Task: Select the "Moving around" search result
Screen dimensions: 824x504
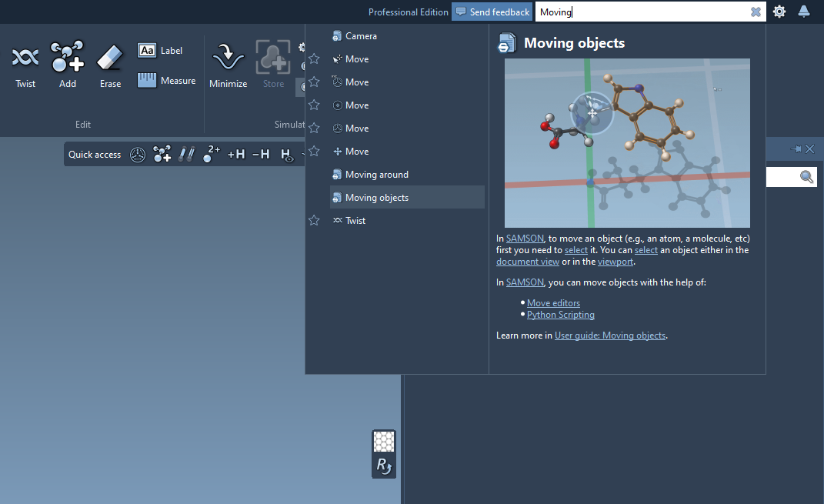Action: tap(376, 175)
